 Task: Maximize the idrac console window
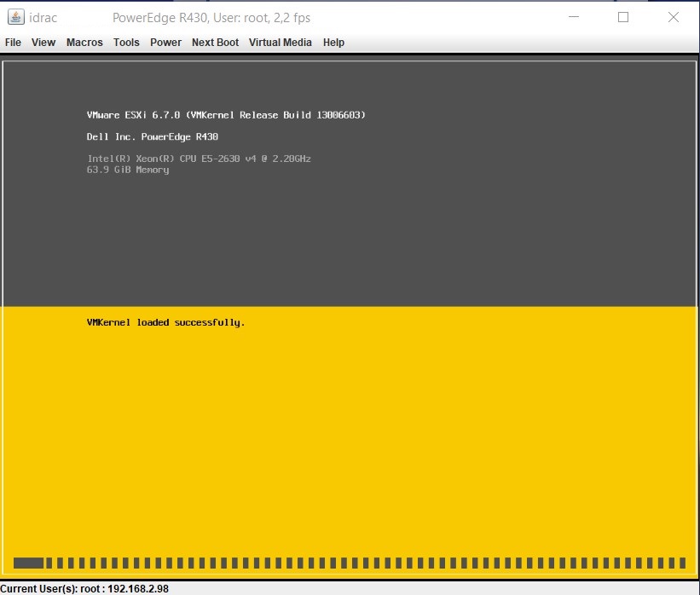coord(623,17)
